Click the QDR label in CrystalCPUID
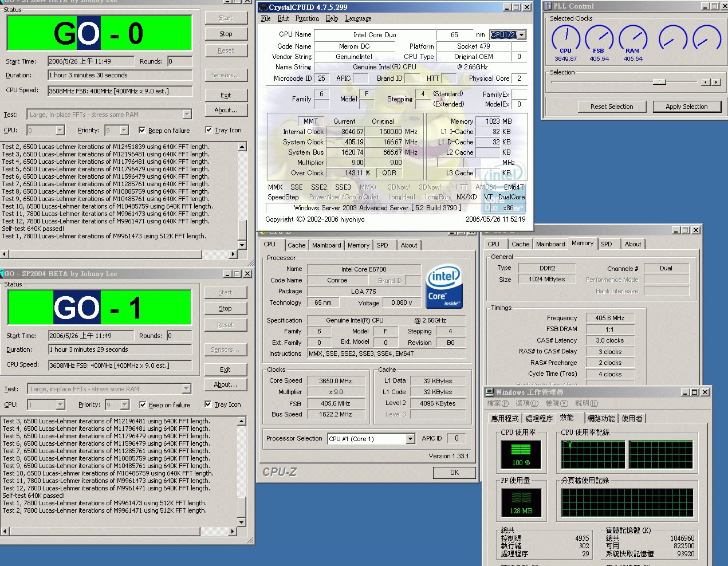728x566 pixels. point(389,173)
